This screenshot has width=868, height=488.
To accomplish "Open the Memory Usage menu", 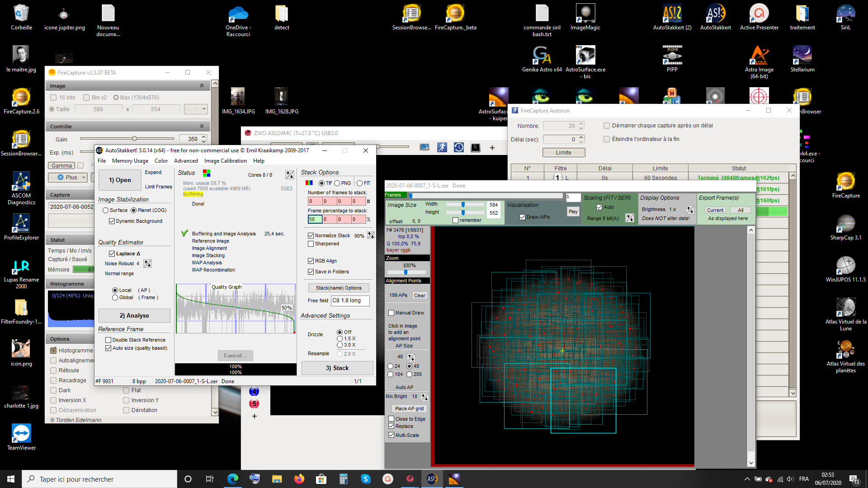I will pyautogui.click(x=130, y=161).
